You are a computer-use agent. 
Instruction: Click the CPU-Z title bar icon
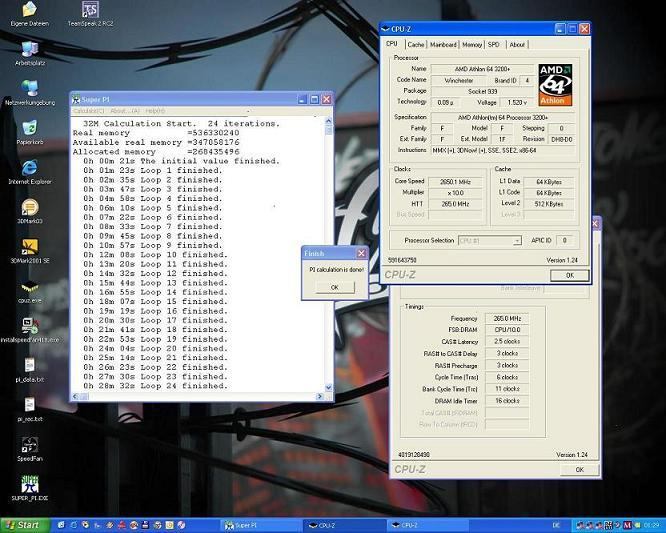click(385, 29)
